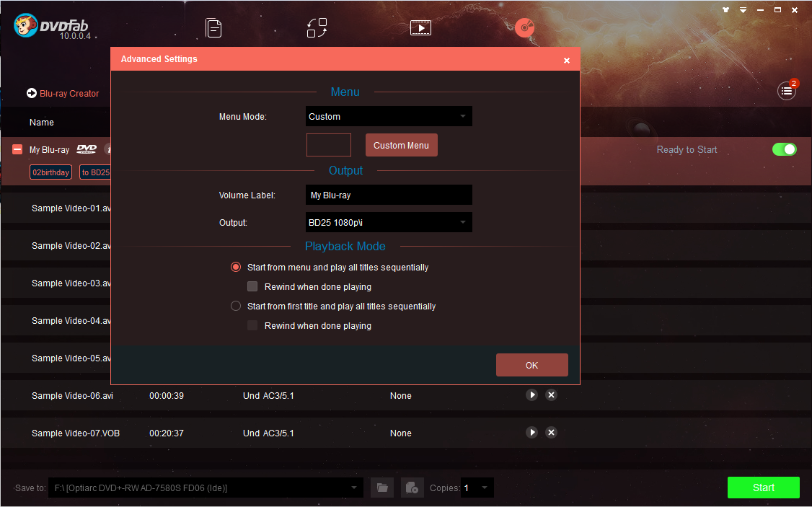Screen dimensions: 812x507
Task: Click the Custom Menu button
Action: (401, 146)
